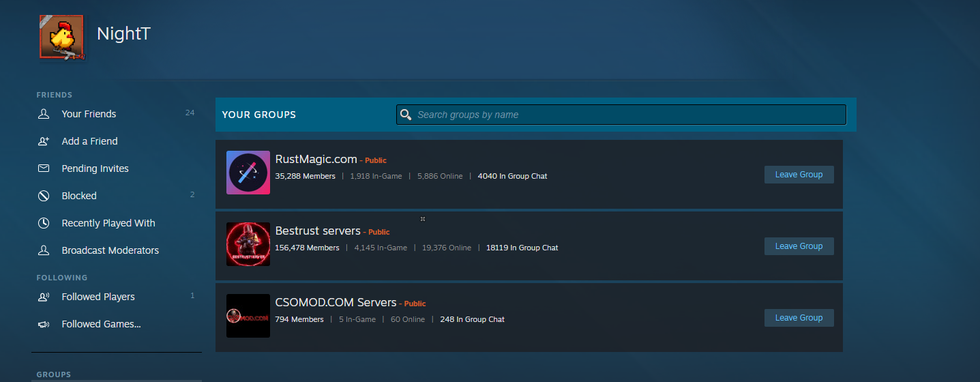Leave the Bestrust servers group
This screenshot has height=382, width=980.
799,246
